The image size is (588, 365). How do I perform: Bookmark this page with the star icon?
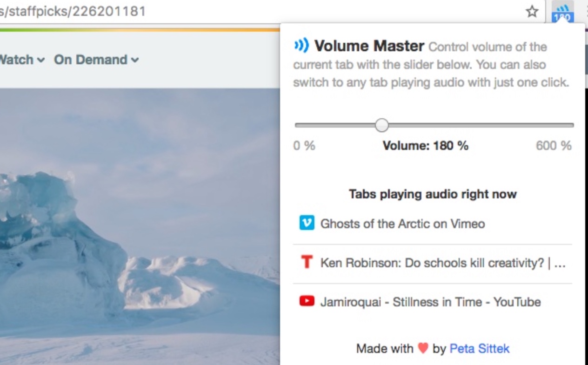coord(532,12)
